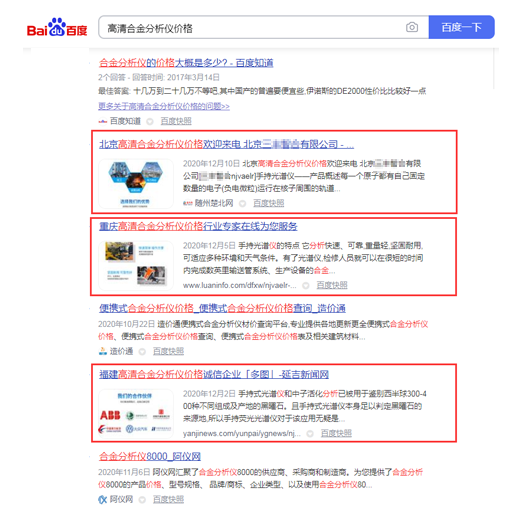Click thumbnail of the 重庆 result
The image size is (506, 517).
[x=136, y=265]
